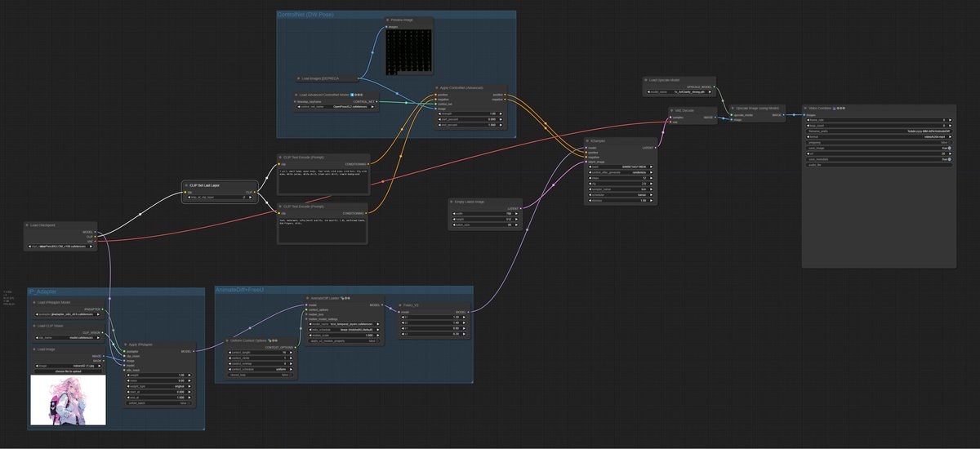Open weight_type dropdown in Apply IPAdapter
Image resolution: width=980 pixels, height=449 pixels.
tap(158, 386)
